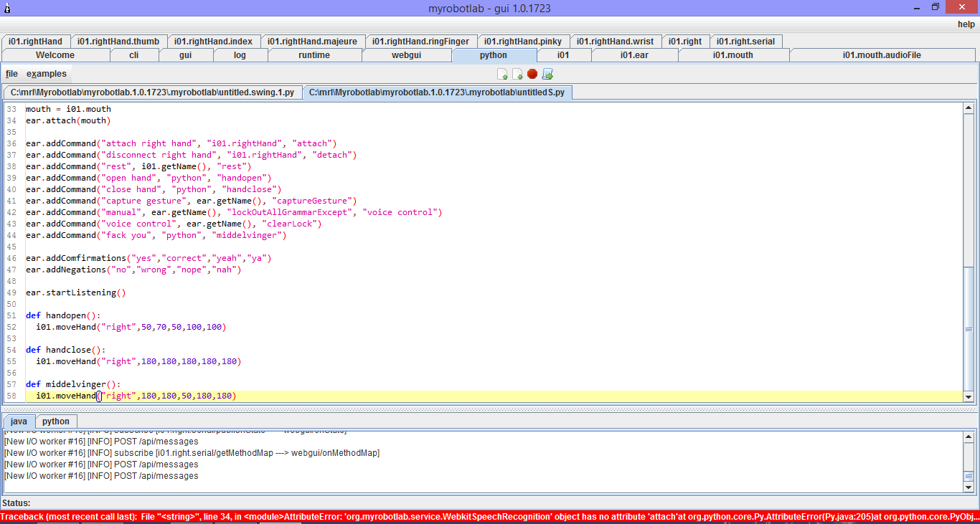Click line 49 ear.startListening()
This screenshot has height=524, width=980.
click(x=75, y=292)
